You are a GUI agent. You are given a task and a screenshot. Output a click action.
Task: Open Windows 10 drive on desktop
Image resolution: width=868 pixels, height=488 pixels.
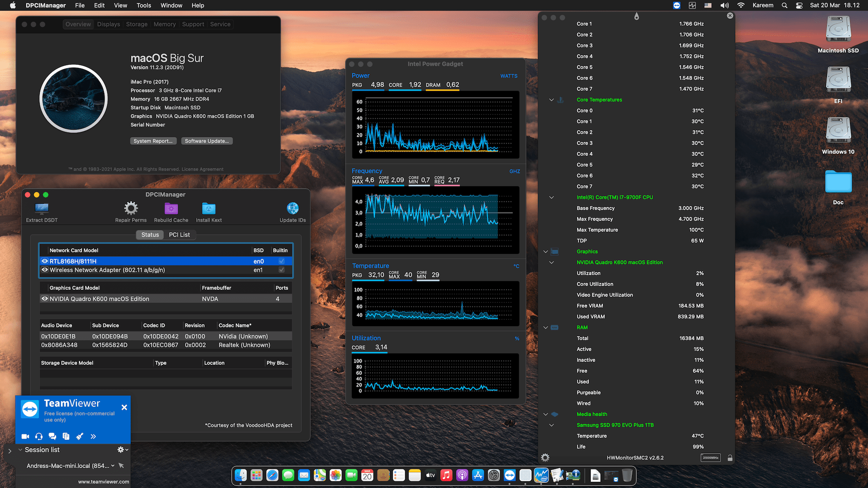click(838, 131)
